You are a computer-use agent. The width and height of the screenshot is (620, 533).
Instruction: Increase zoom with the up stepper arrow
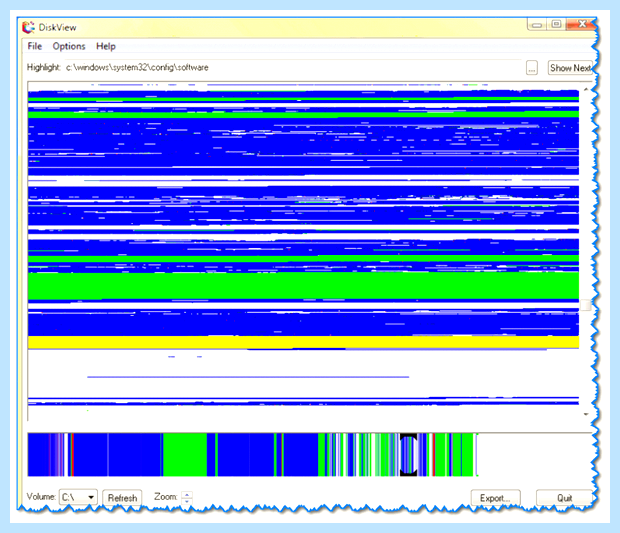(x=187, y=494)
